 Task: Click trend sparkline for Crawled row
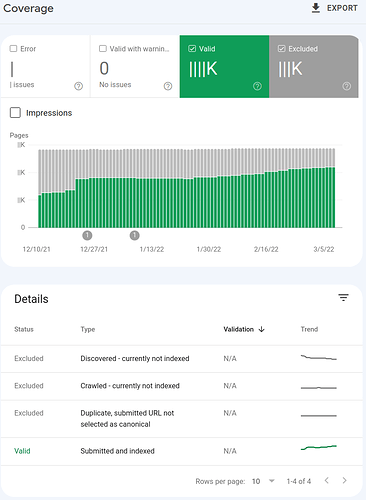319,388
